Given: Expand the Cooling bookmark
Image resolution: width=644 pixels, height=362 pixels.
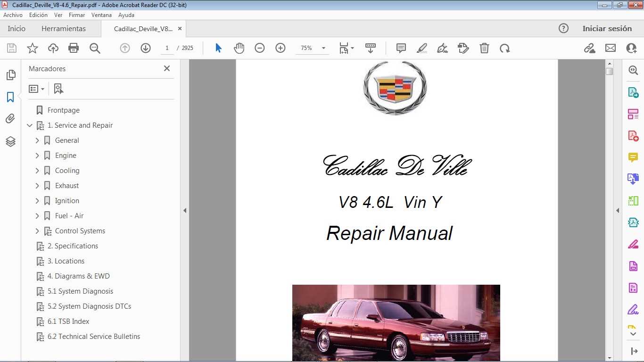Looking at the screenshot, I should tap(37, 171).
